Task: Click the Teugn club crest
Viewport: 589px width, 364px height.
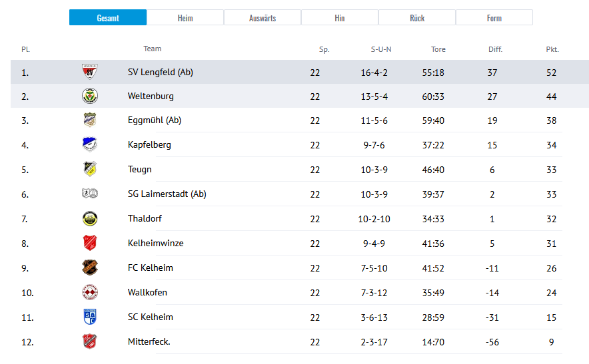Action: pyautogui.click(x=89, y=169)
